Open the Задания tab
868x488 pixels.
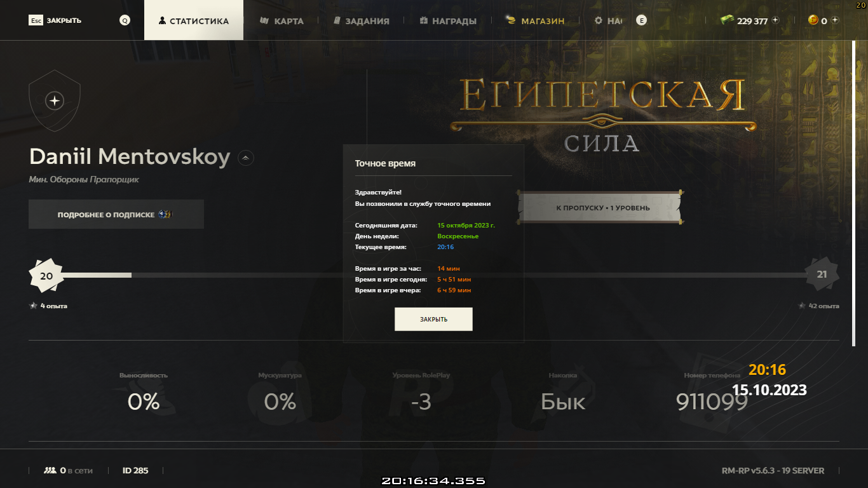pos(362,20)
